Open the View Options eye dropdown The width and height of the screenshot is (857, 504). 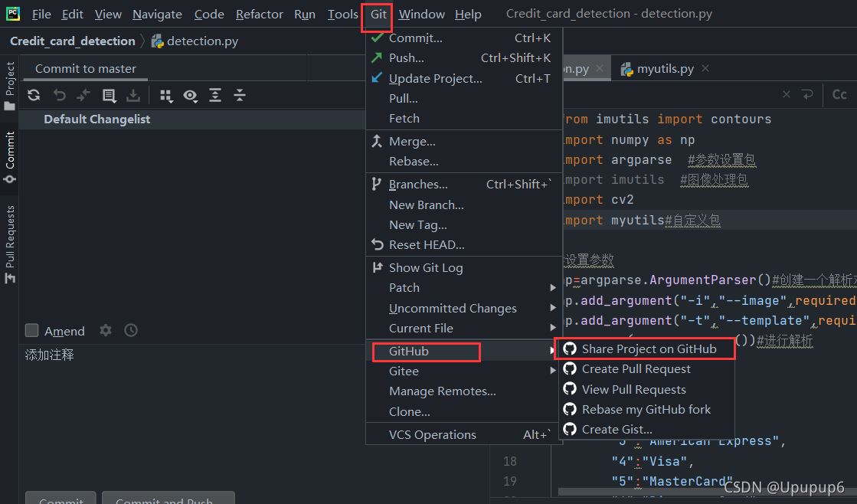coord(190,95)
